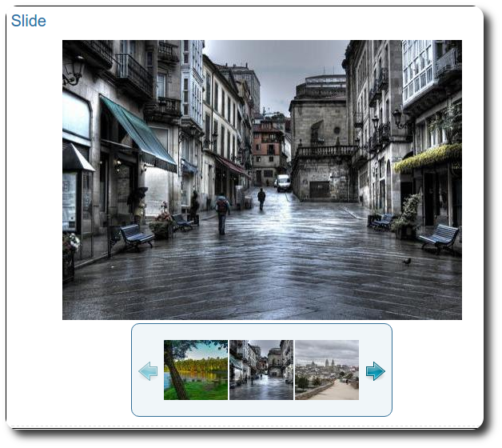Click the pigeon on the wet pavement
The width and height of the screenshot is (502, 448).
click(407, 261)
